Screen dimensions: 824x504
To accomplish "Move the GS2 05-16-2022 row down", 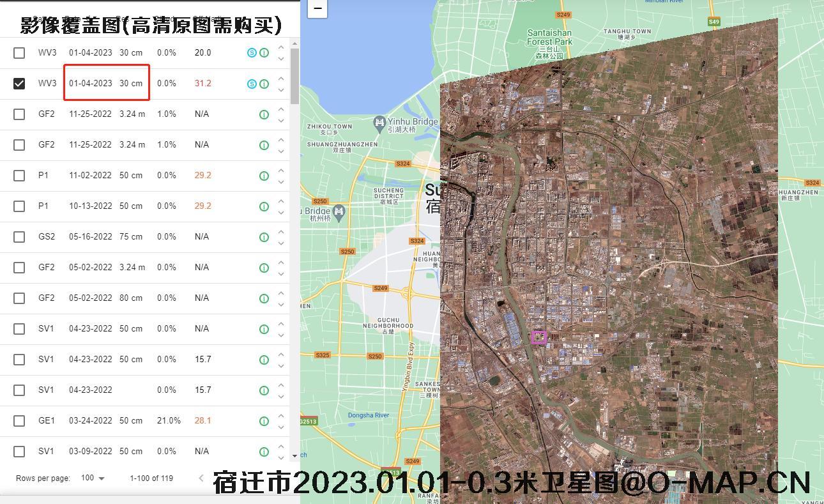I will coord(281,243).
